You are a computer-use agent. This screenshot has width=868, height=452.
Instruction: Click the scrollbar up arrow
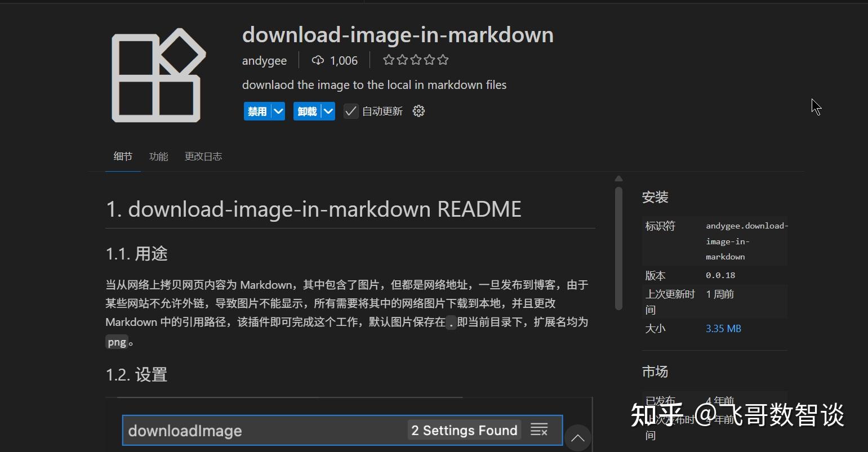618,178
